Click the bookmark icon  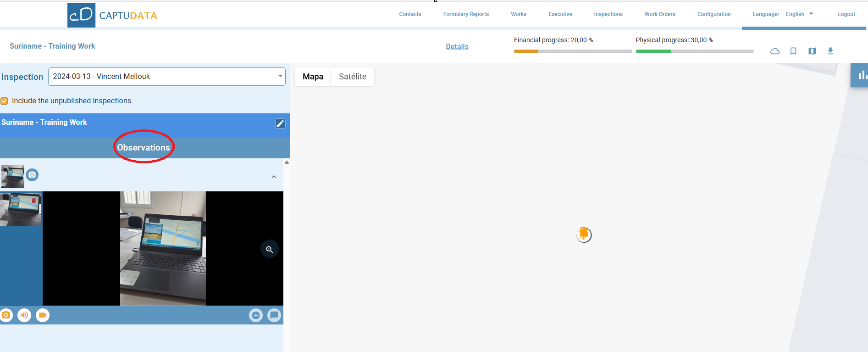(x=793, y=51)
